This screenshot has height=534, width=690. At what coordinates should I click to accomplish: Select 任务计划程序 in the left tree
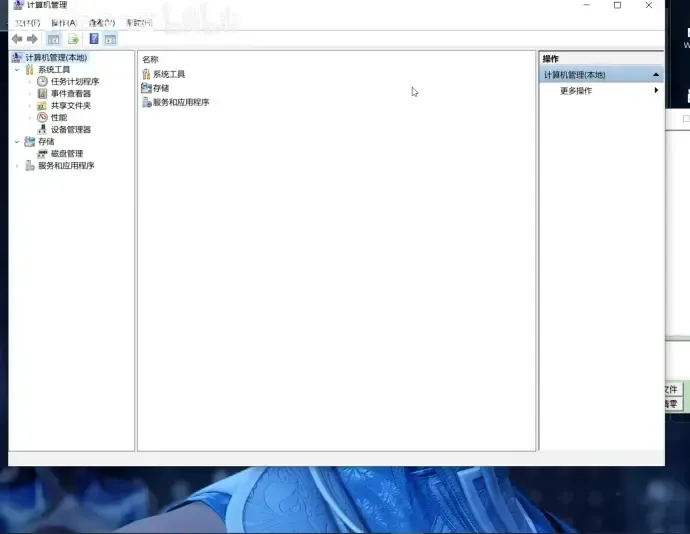pos(75,82)
